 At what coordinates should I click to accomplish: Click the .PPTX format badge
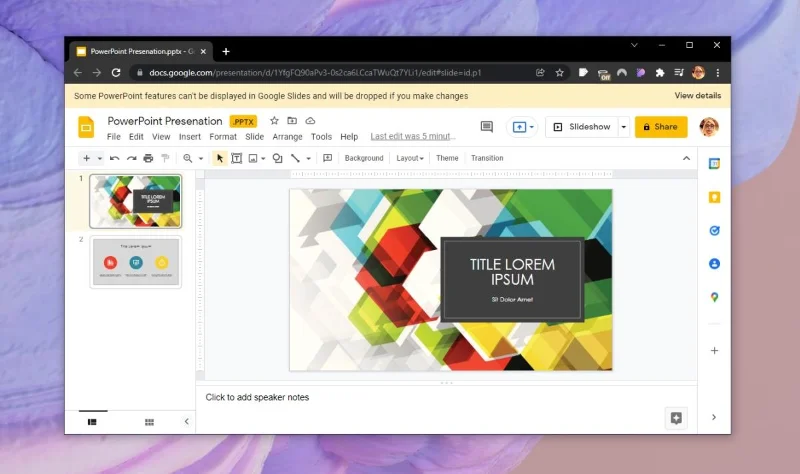coord(243,121)
